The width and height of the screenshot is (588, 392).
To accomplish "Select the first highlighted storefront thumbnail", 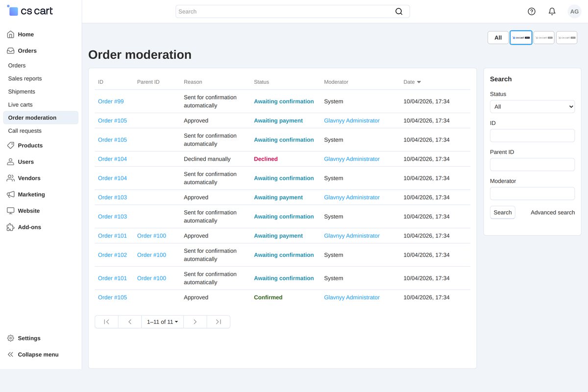I will [x=521, y=37].
